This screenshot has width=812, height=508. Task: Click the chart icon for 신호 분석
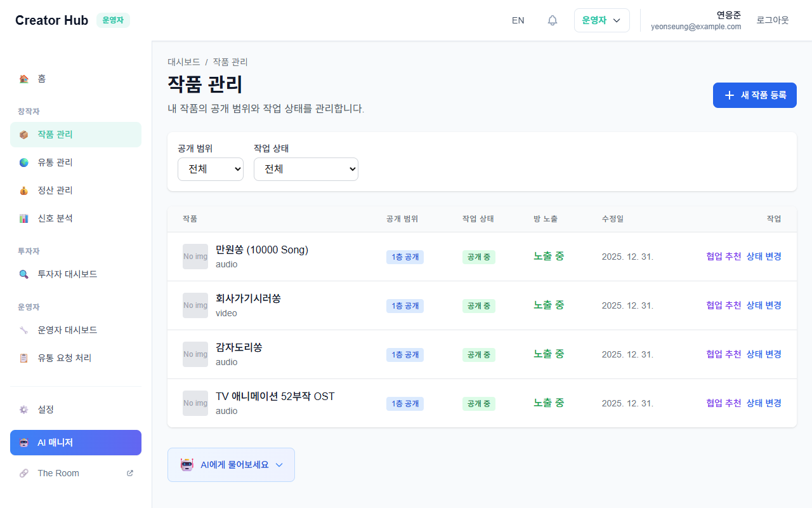pos(24,218)
